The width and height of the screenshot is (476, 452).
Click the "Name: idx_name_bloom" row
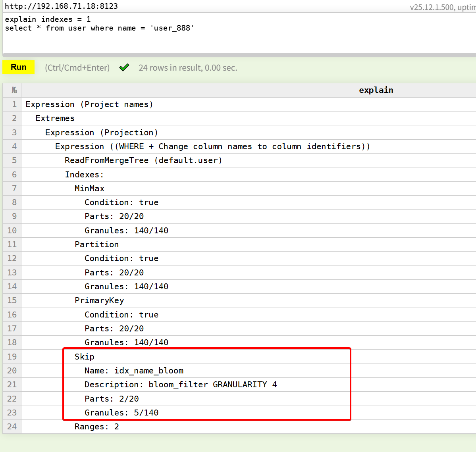134,371
